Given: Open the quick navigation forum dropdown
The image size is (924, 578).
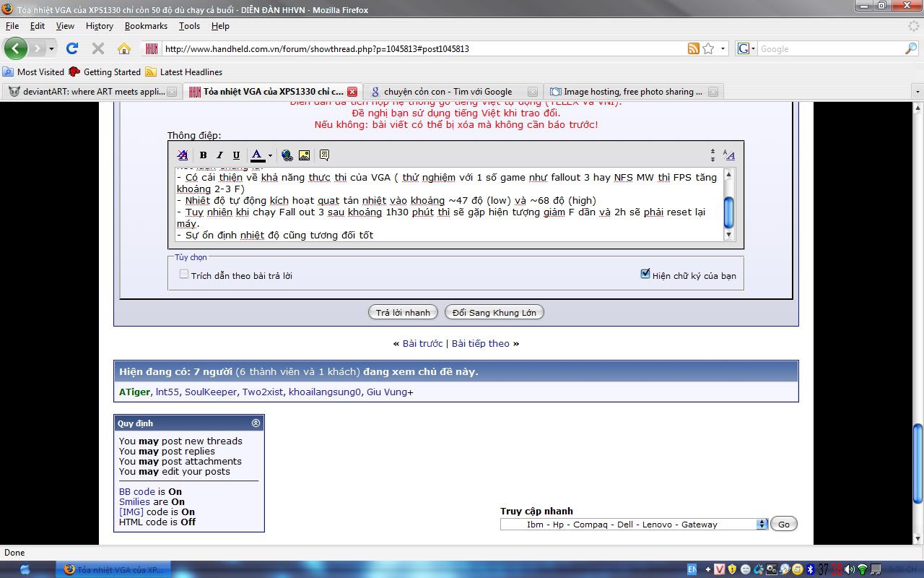Looking at the screenshot, I should pos(762,524).
